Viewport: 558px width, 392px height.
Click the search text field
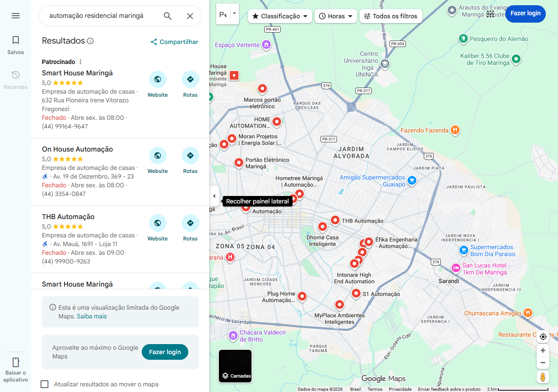coord(102,16)
